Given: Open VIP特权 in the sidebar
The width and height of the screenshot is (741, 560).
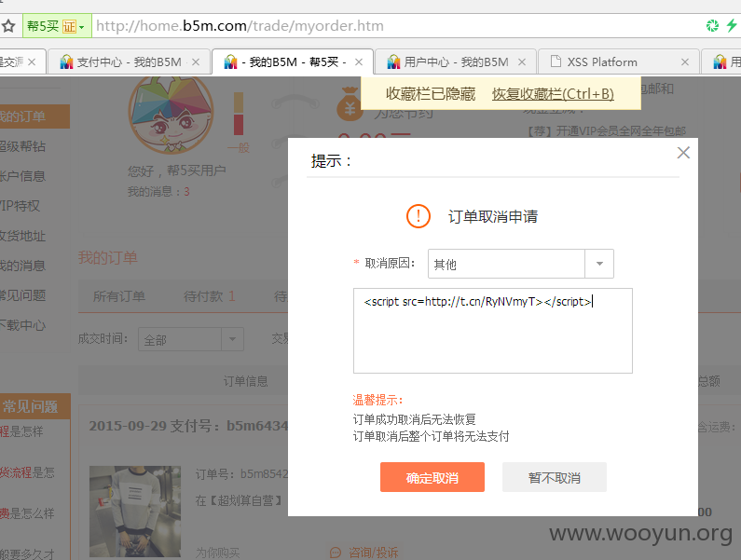Looking at the screenshot, I should coord(20,206).
